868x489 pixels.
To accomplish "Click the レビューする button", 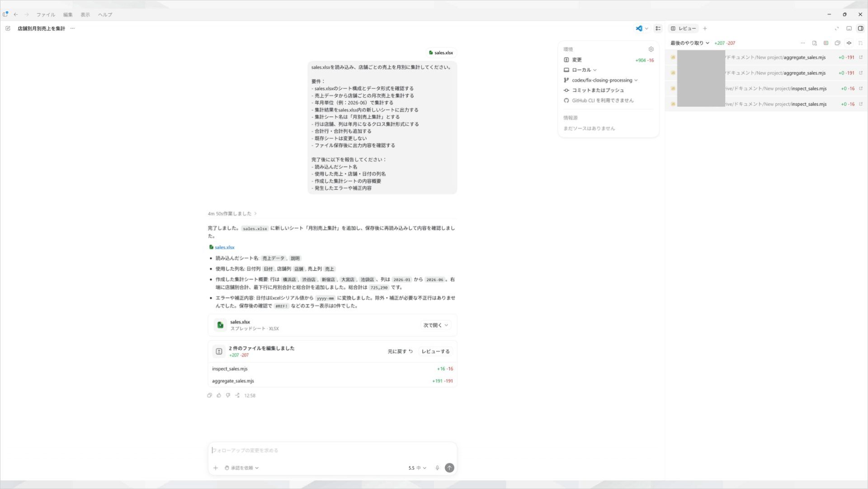I will point(435,351).
